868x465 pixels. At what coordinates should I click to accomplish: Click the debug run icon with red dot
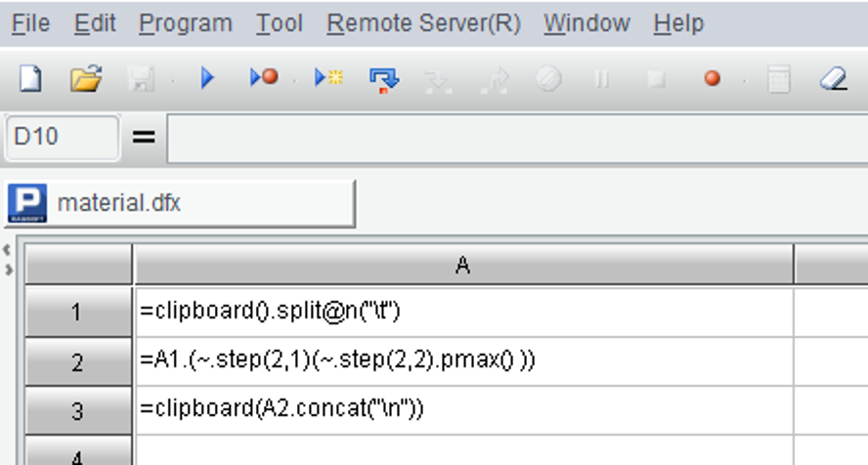(264, 79)
